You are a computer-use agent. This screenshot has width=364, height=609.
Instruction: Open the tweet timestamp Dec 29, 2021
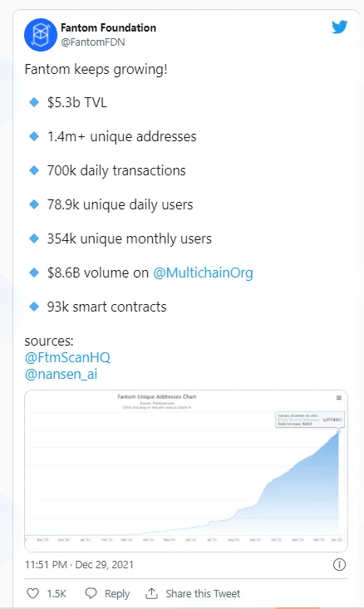click(79, 564)
